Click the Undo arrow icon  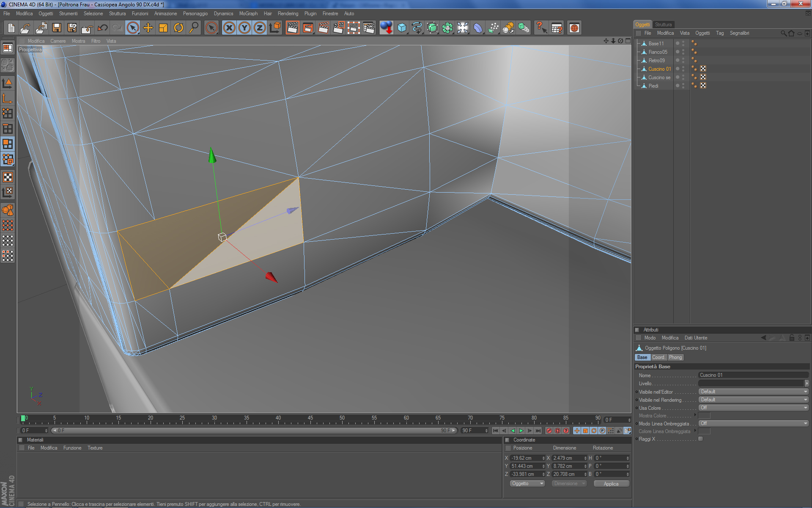coord(102,28)
